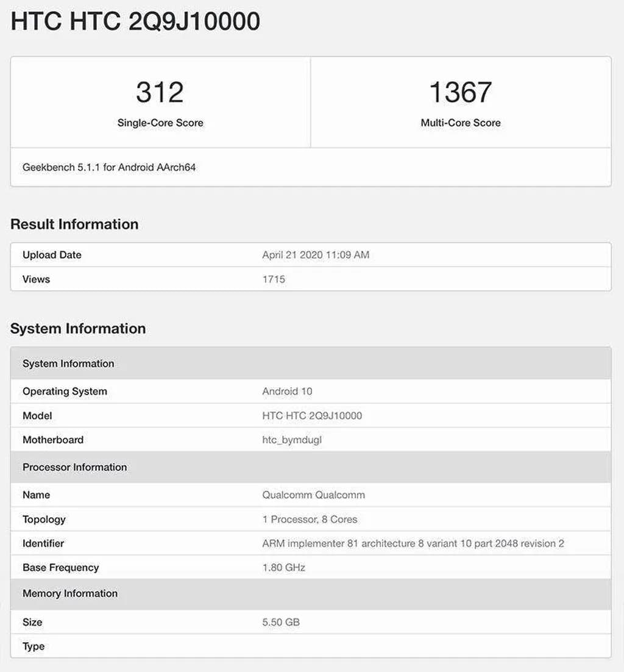This screenshot has width=624, height=672.
Task: Click the Geekbench 5.1.1 for Android text
Action: [x=109, y=167]
